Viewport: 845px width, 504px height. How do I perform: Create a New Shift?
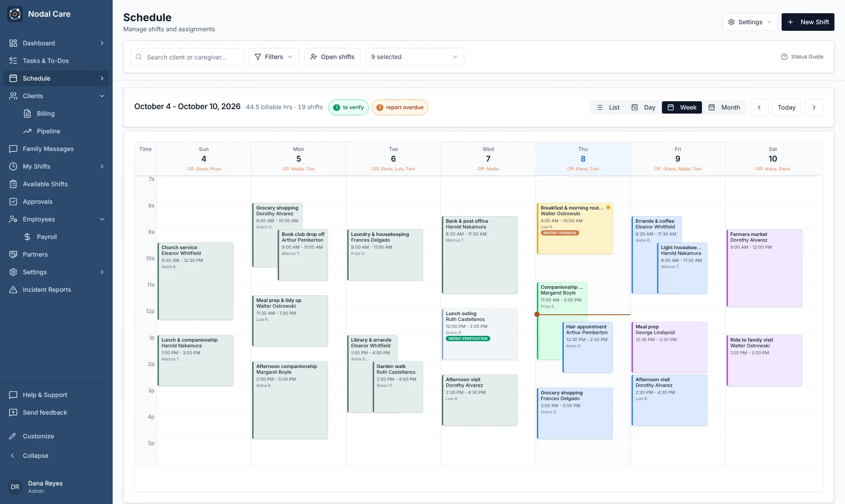(x=808, y=22)
